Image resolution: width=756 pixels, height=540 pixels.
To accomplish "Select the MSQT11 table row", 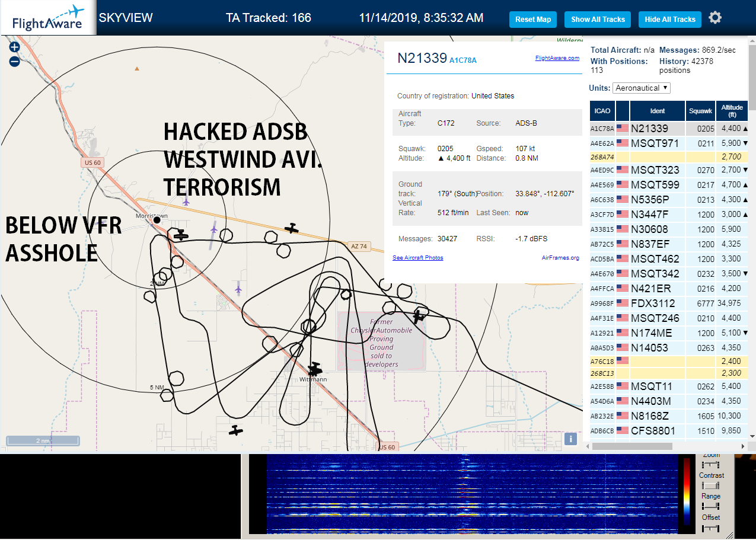I will 669,386.
